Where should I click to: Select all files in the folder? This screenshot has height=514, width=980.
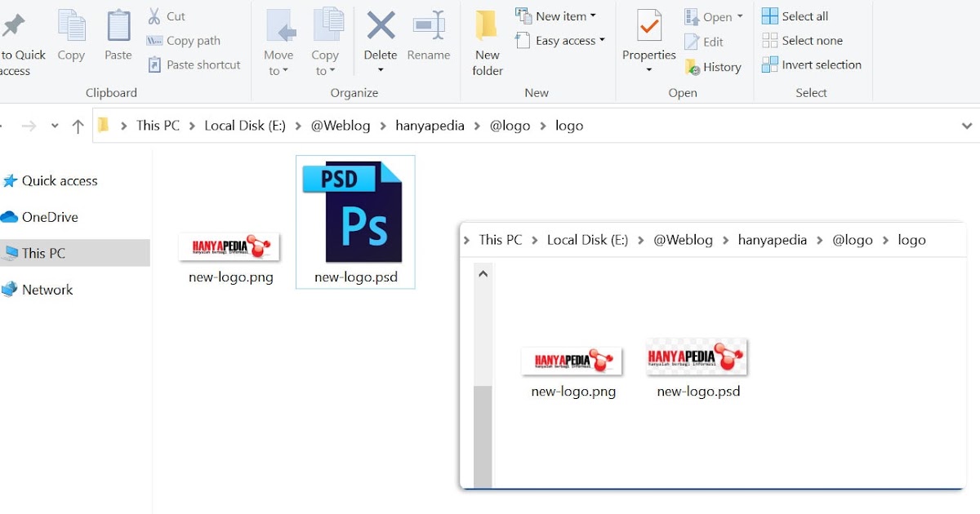click(795, 16)
